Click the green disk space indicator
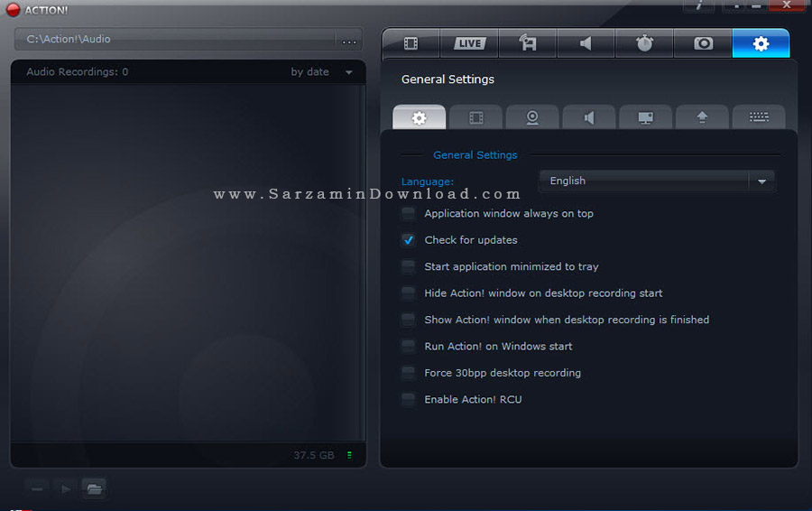 pyautogui.click(x=349, y=455)
